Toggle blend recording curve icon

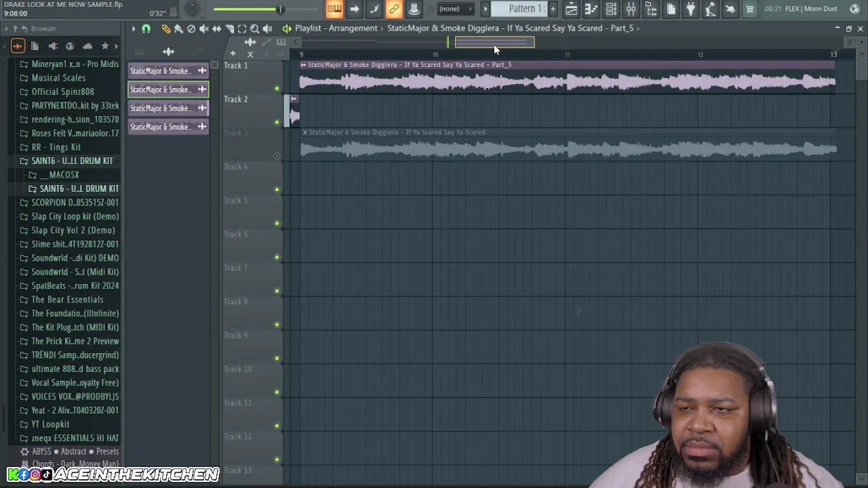click(x=374, y=9)
